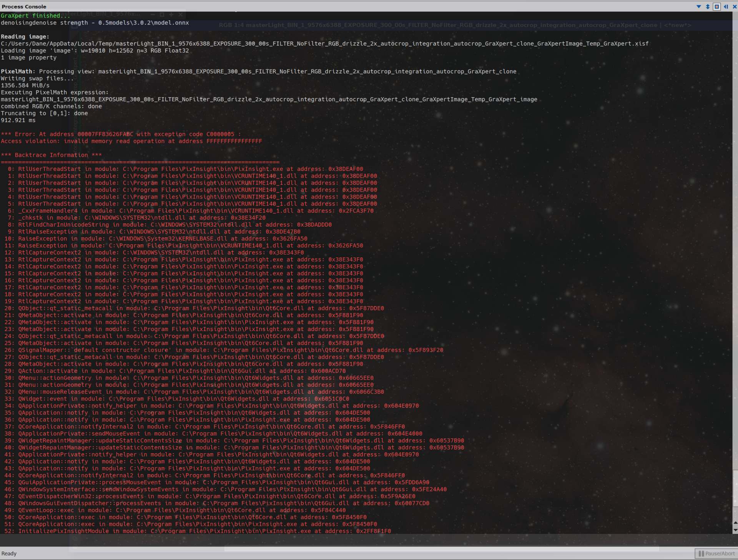The width and height of the screenshot is (738, 560).
Task: Click backtrace line 6 _CxxFrameHandler4
Action: click(191, 211)
